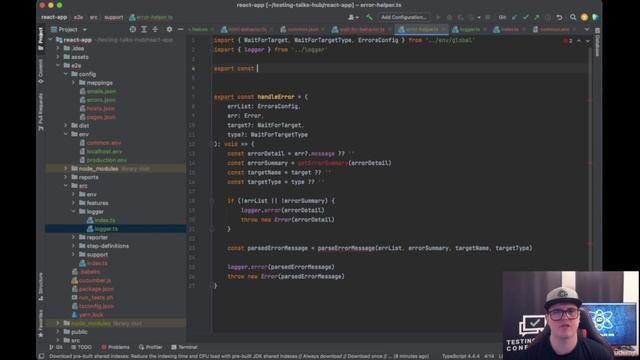Open the TODO tool window tab

pyautogui.click(x=82, y=347)
